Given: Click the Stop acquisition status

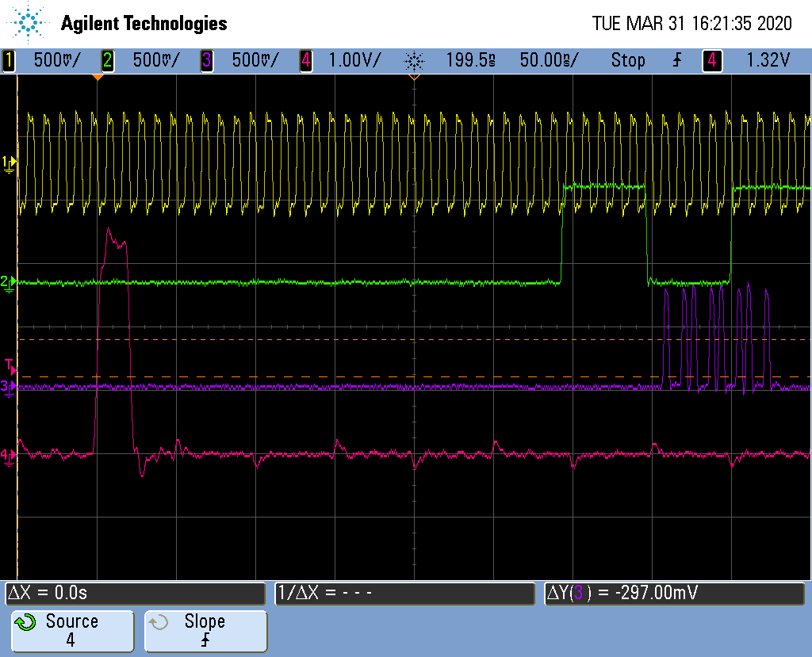Looking at the screenshot, I should tap(628, 60).
